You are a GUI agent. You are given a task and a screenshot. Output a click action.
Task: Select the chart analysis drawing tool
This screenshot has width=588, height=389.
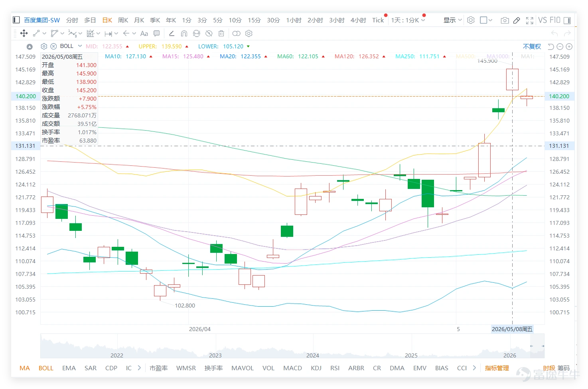click(x=91, y=34)
